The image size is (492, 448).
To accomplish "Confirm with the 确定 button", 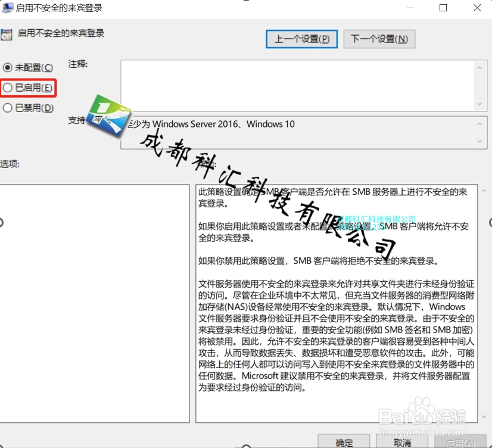I will (x=344, y=441).
